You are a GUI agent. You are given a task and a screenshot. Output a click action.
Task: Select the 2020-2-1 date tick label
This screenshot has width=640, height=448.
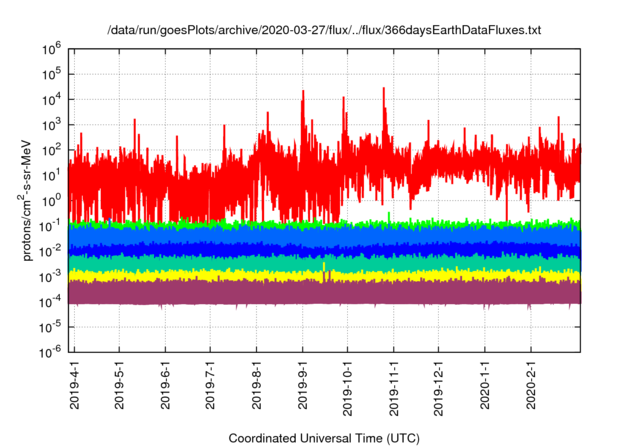(531, 385)
